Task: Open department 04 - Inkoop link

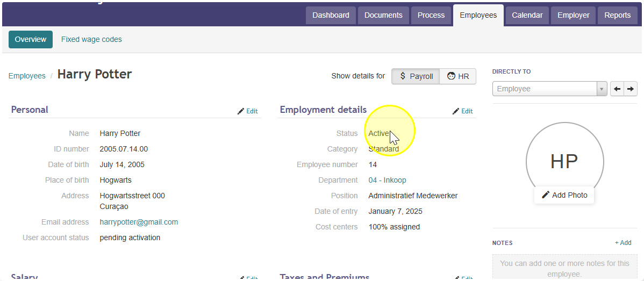Action: click(x=387, y=180)
